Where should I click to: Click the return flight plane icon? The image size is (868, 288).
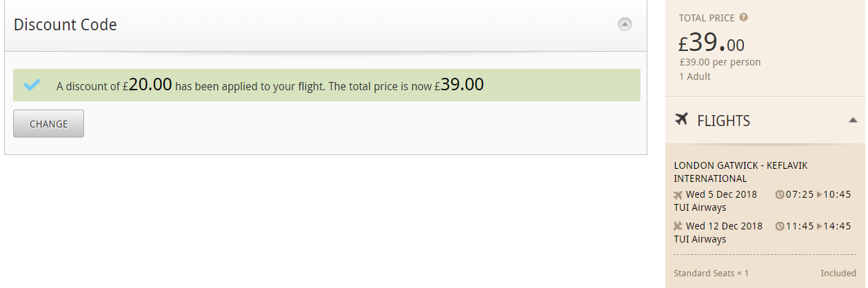click(x=678, y=226)
